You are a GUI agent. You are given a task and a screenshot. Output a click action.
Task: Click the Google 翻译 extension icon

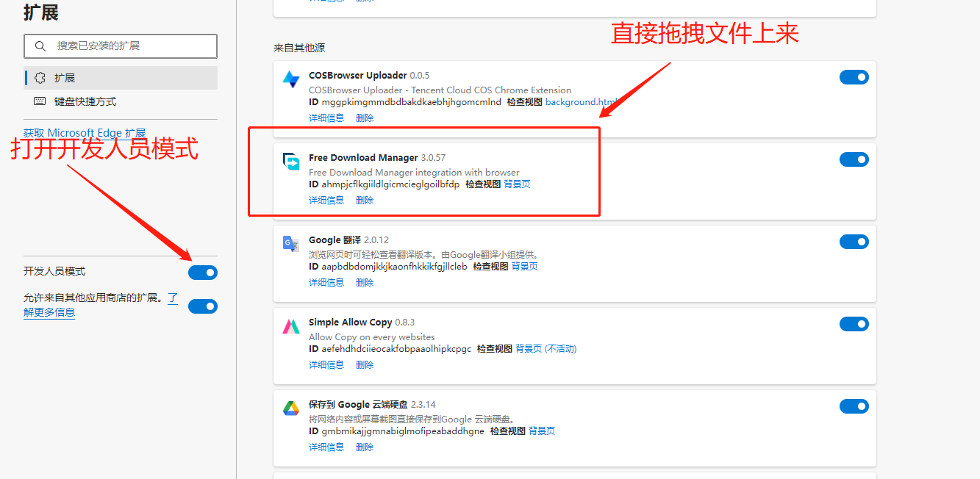click(x=290, y=242)
